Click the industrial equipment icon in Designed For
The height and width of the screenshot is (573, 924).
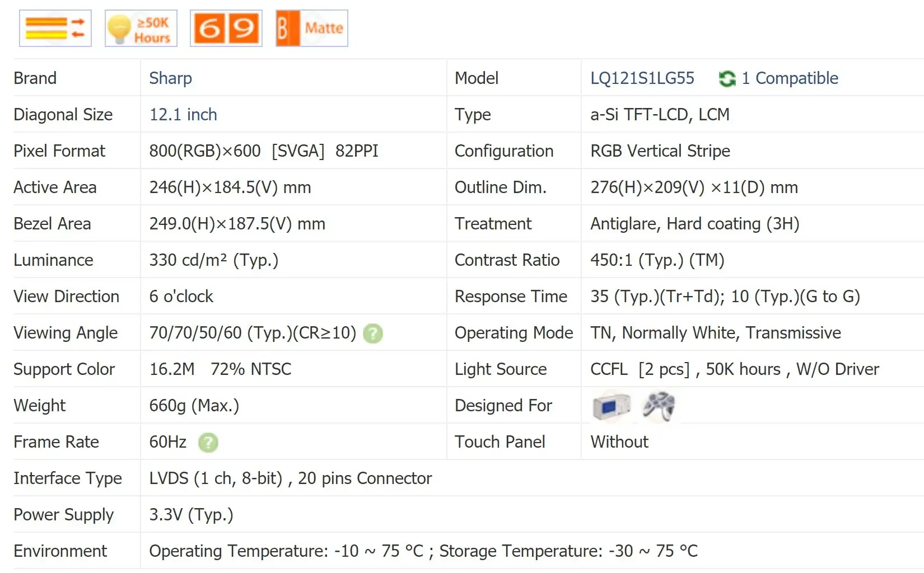click(x=611, y=406)
